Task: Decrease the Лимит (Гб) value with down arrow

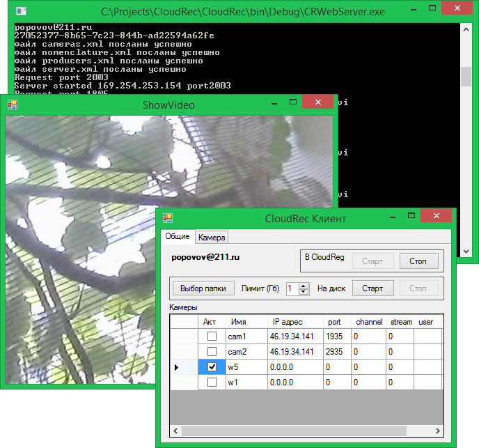Action: tap(303, 291)
